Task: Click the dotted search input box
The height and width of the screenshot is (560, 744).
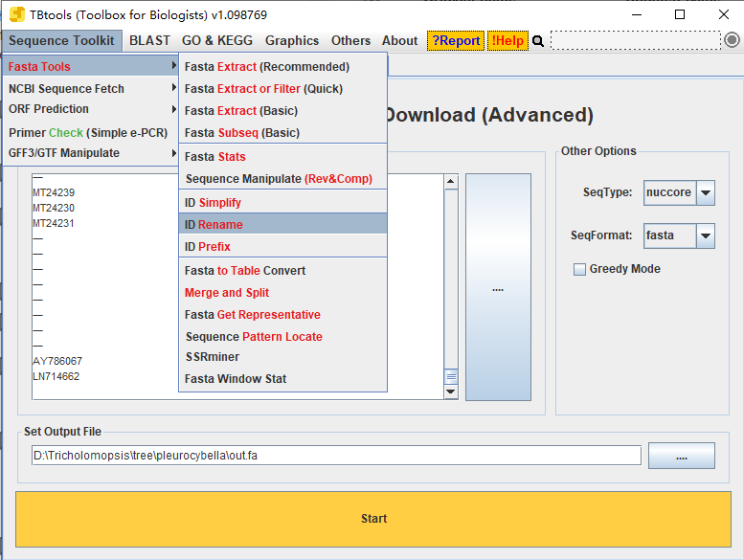Action: (x=636, y=40)
